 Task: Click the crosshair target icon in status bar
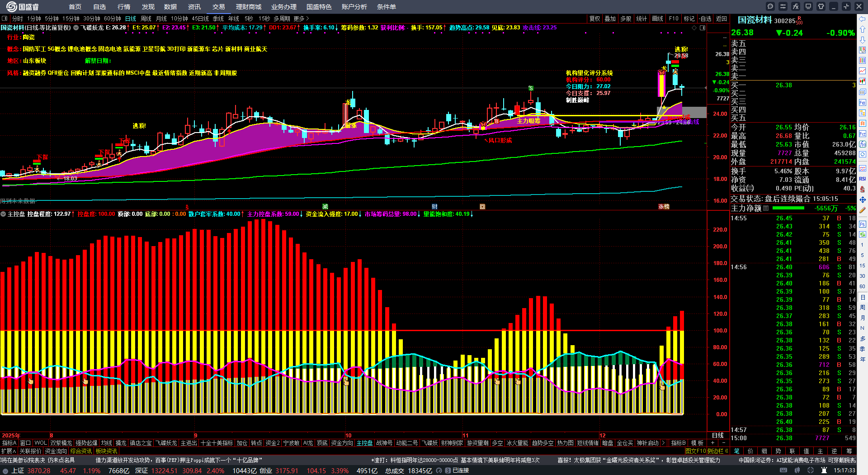811,470
